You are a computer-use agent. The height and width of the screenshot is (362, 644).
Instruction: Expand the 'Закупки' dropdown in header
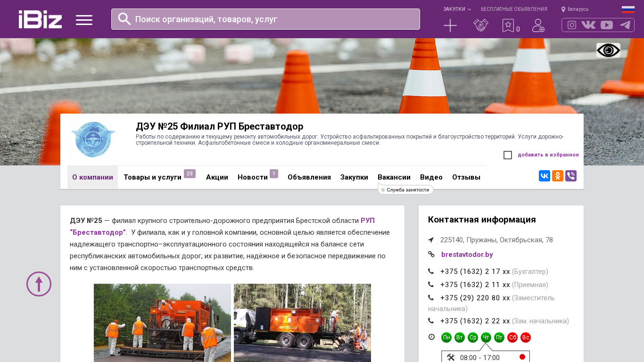click(x=456, y=9)
